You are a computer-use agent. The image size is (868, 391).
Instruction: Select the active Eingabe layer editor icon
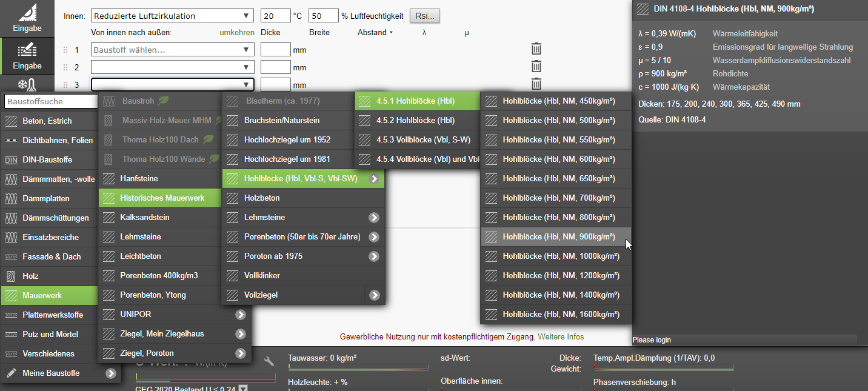(27, 52)
